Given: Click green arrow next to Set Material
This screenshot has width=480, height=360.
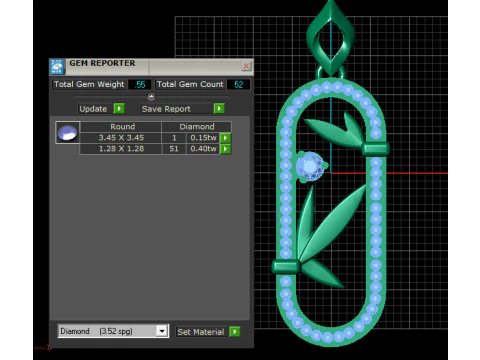Looking at the screenshot, I should click(x=235, y=332).
